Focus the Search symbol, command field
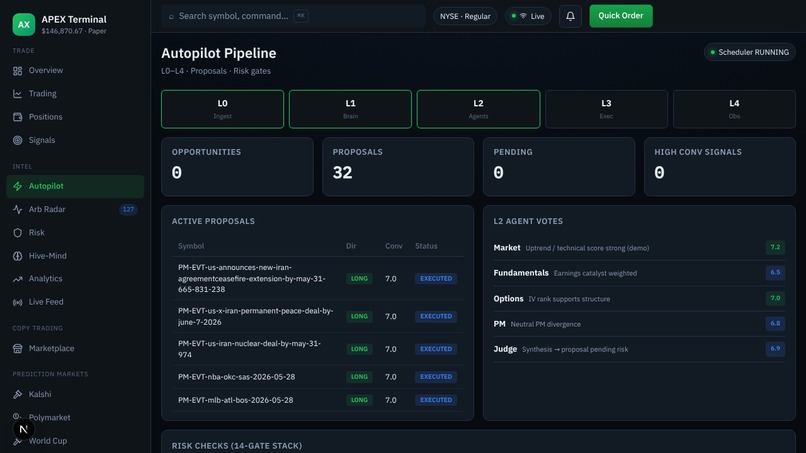Screen dimensions: 806x453 pos(294,16)
